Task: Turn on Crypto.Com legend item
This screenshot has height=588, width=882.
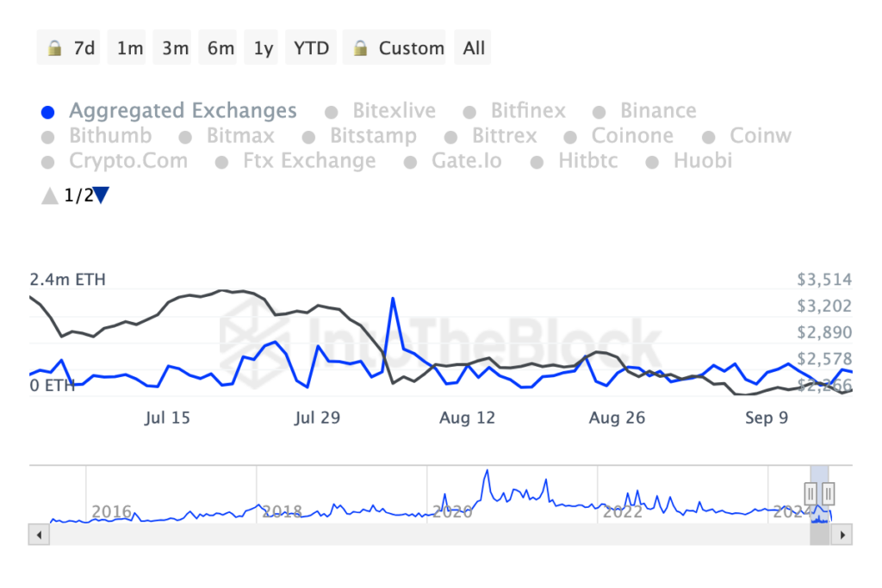Action: pyautogui.click(x=115, y=161)
